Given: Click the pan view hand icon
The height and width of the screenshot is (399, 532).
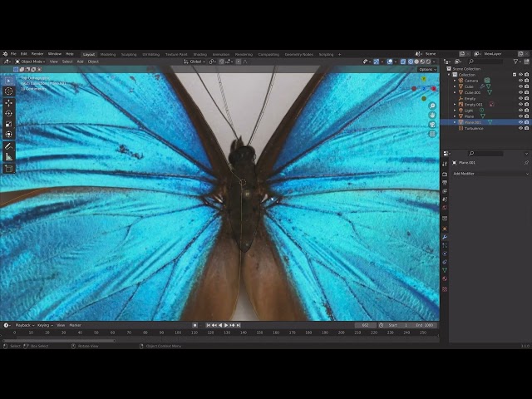Looking at the screenshot, I should pyautogui.click(x=432, y=115).
